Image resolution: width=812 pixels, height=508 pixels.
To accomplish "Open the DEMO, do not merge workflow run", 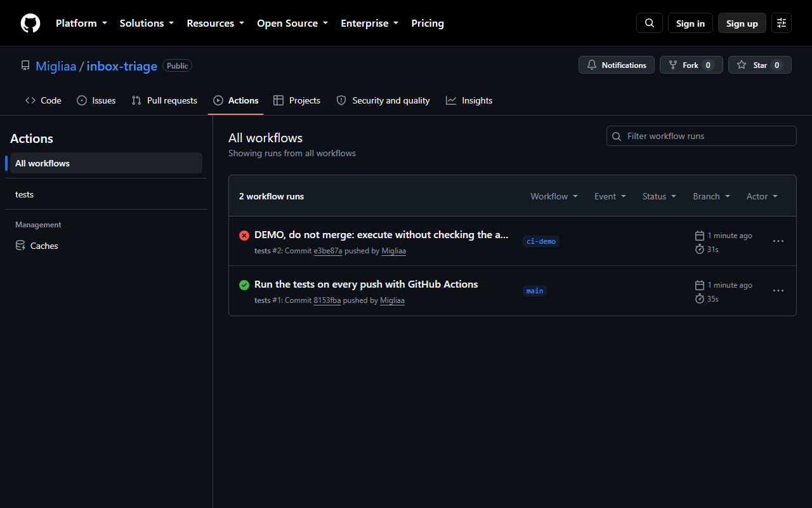I will pyautogui.click(x=381, y=235).
